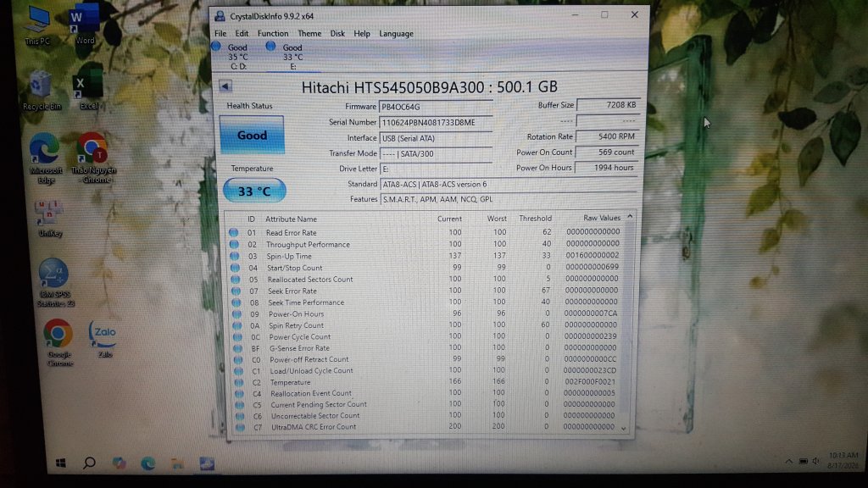The height and width of the screenshot is (488, 868).
Task: Click the 33 °C temperature button
Action: pos(254,191)
